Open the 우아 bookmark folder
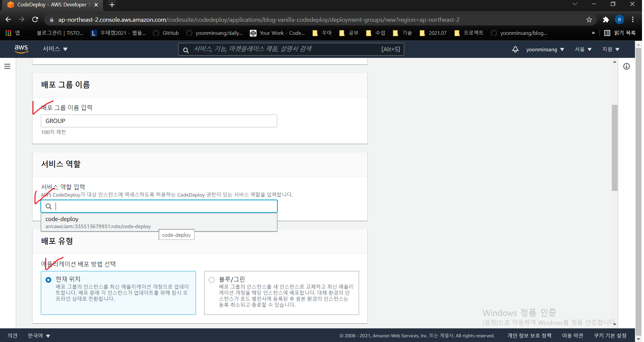This screenshot has width=644, height=342. point(322,33)
